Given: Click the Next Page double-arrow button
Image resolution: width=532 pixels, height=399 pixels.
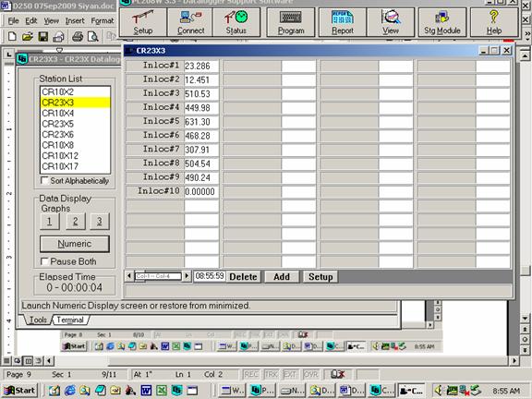Looking at the screenshot, I should point(525,350).
